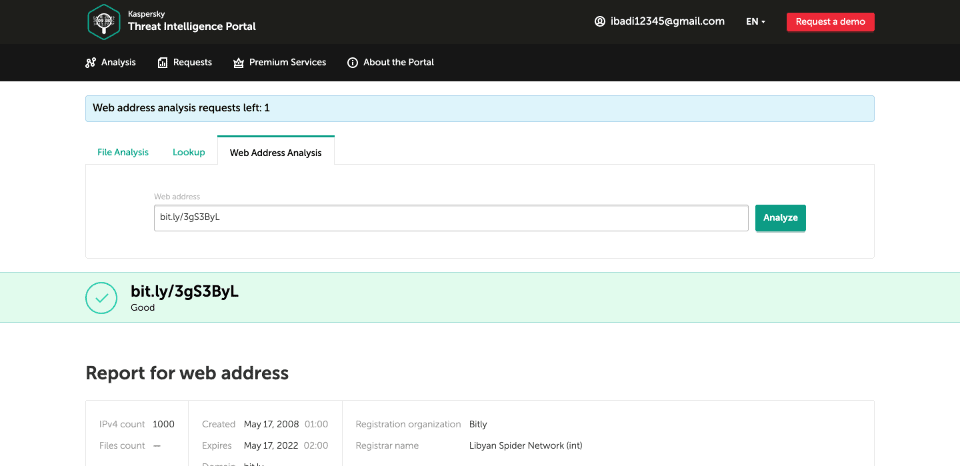Click the Premium Services crown icon
This screenshot has height=466, width=960.
[x=239, y=62]
